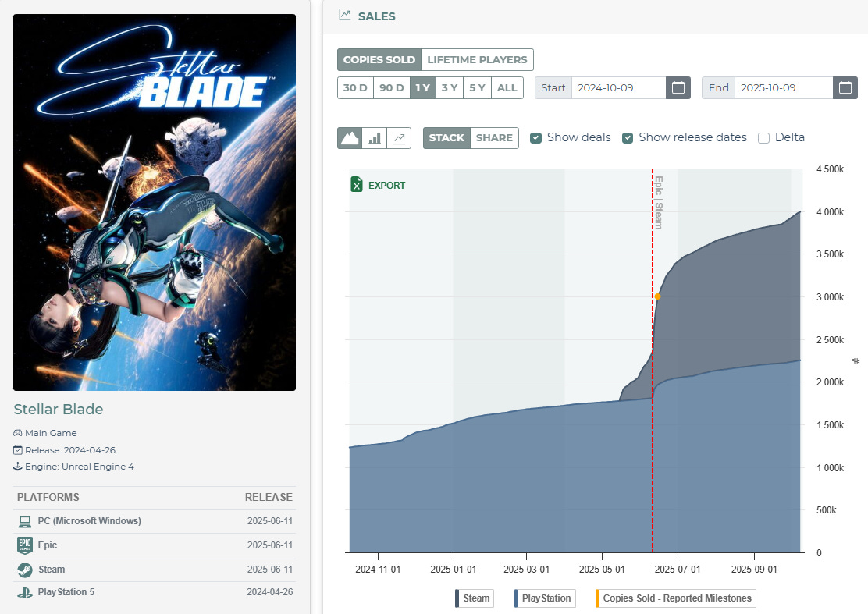
Task: Click the Release: 2024-04-26 text
Action: pyautogui.click(x=70, y=450)
